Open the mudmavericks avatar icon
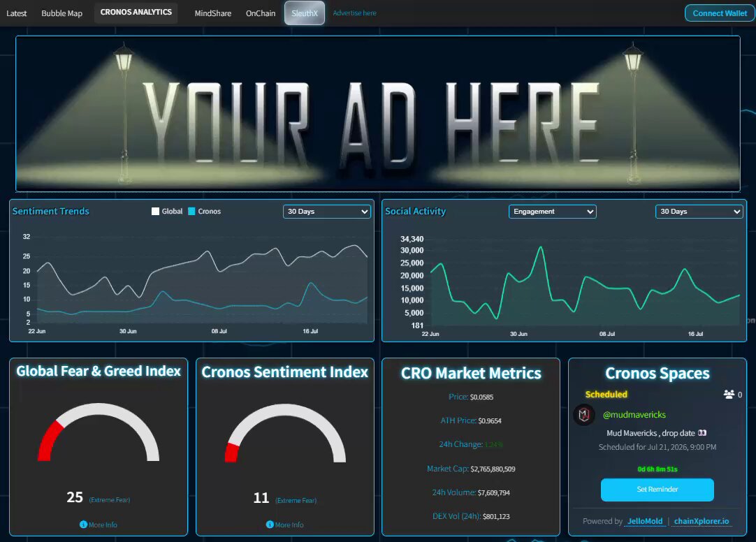The image size is (756, 542). coord(584,414)
